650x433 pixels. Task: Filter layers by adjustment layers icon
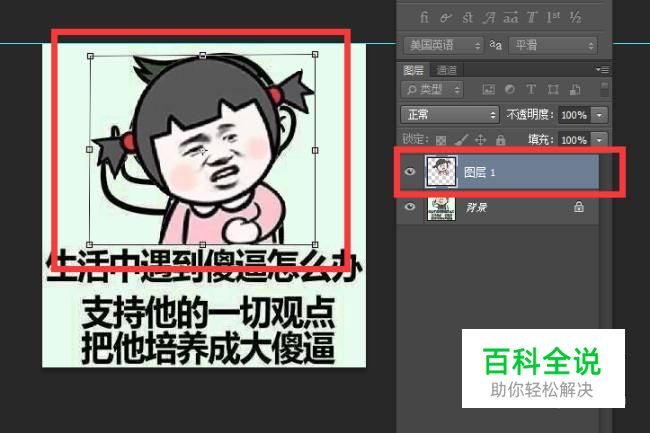coord(510,90)
